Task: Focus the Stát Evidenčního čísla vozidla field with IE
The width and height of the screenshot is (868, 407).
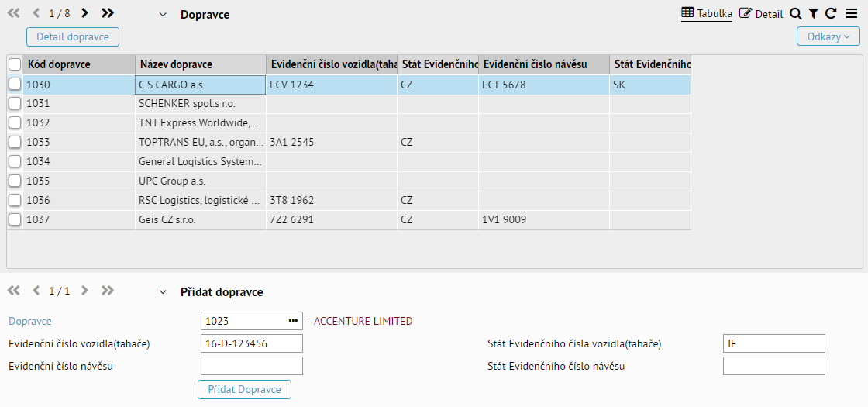Action: pyautogui.click(x=774, y=343)
